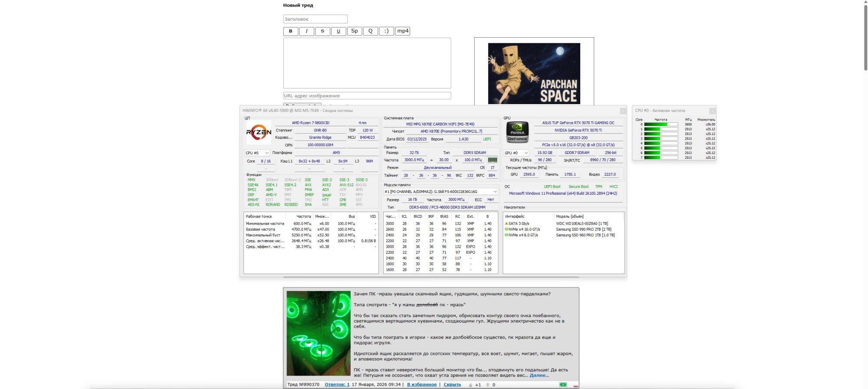Open the GPU #0 selector dropdown
This screenshot has height=389, width=868.
click(516, 153)
